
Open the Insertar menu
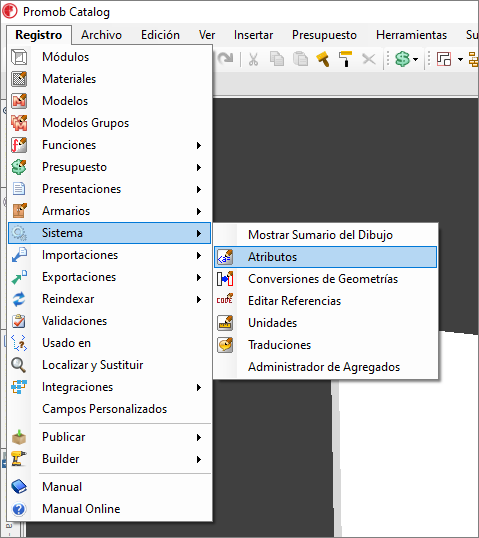pos(253,35)
